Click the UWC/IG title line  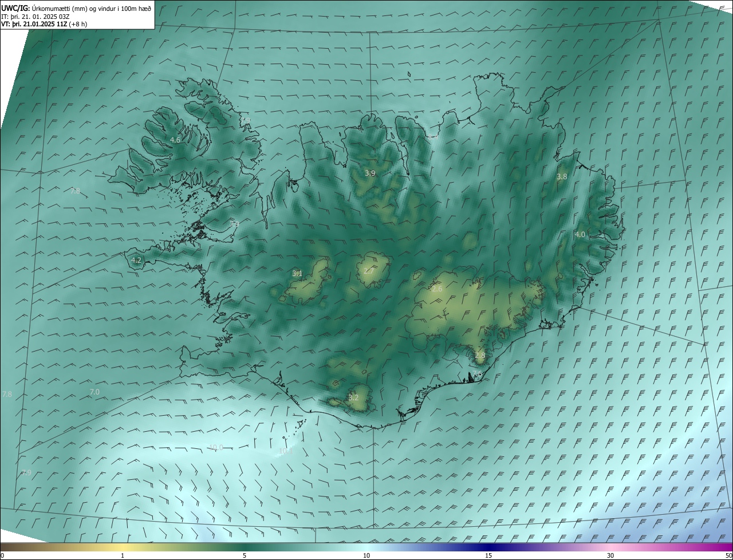(76, 9)
